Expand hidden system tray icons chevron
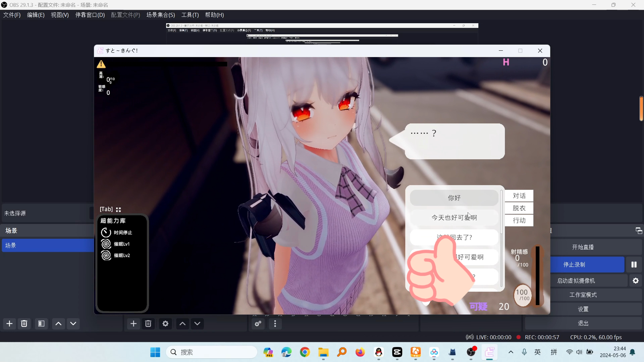644x362 pixels. (511, 352)
